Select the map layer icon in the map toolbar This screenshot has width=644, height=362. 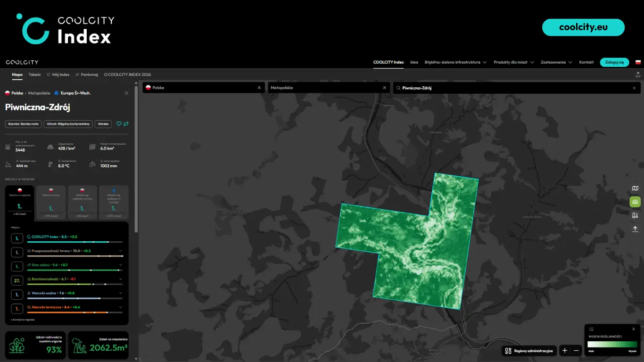pyautogui.click(x=635, y=189)
